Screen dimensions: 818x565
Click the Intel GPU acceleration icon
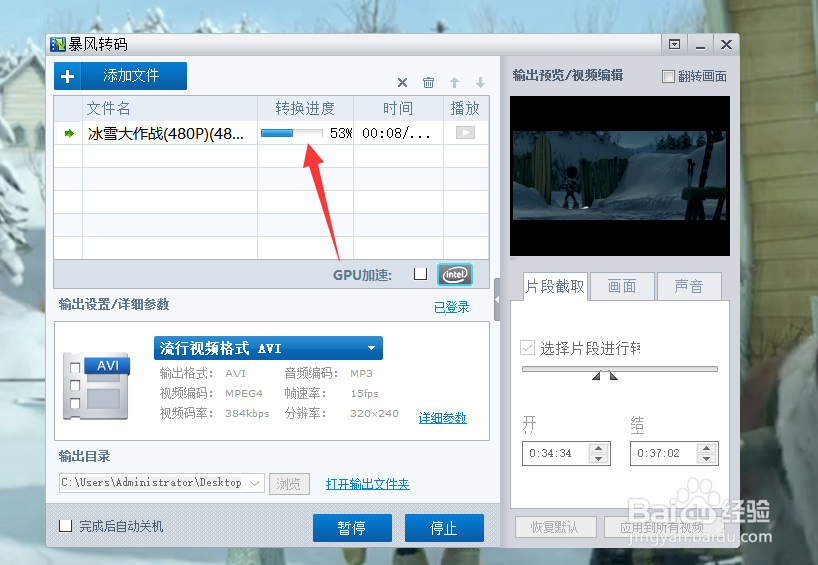(x=455, y=274)
